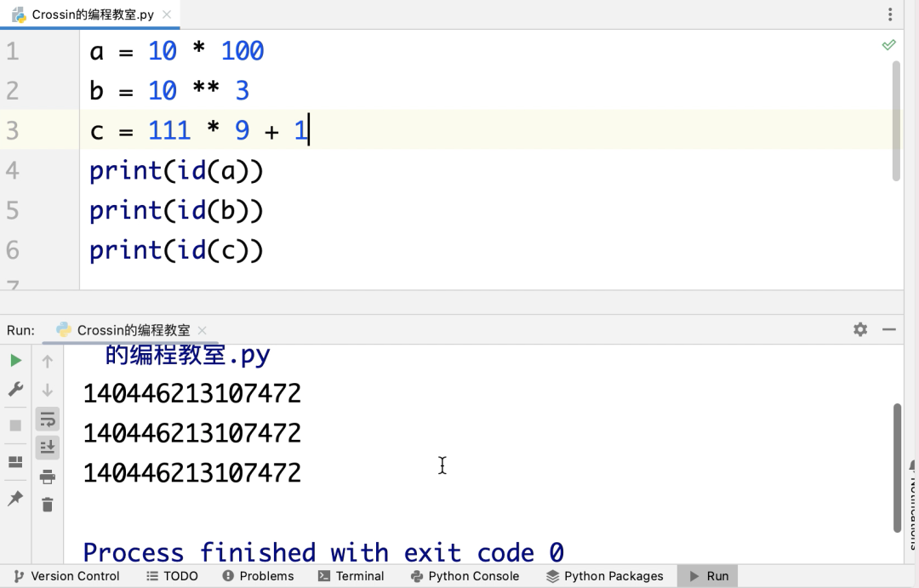Image resolution: width=919 pixels, height=588 pixels.
Task: Open the Problems tool window
Action: 259,576
